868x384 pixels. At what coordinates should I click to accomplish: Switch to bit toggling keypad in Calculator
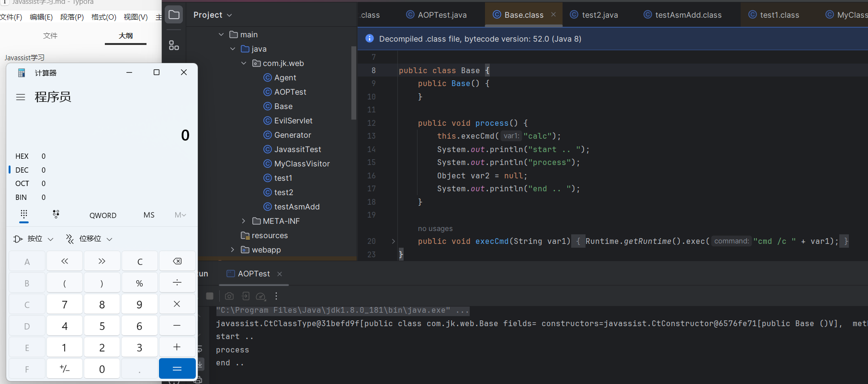click(x=56, y=214)
